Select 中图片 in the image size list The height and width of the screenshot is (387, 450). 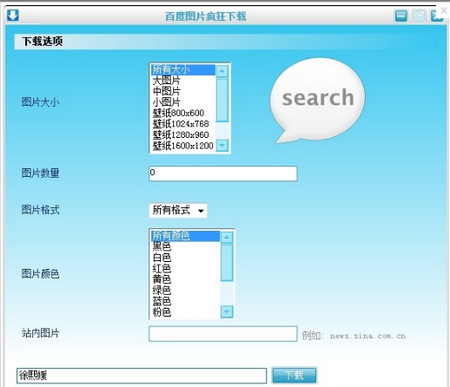point(183,91)
